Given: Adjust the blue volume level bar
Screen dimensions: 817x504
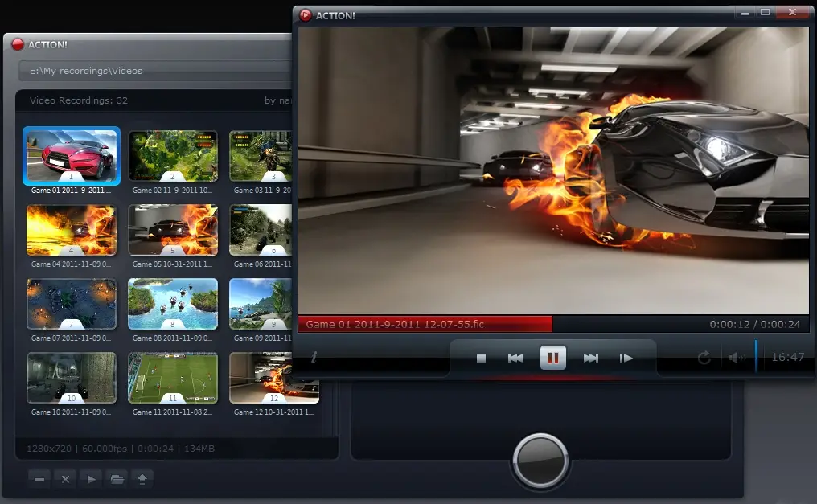Looking at the screenshot, I should (x=756, y=356).
